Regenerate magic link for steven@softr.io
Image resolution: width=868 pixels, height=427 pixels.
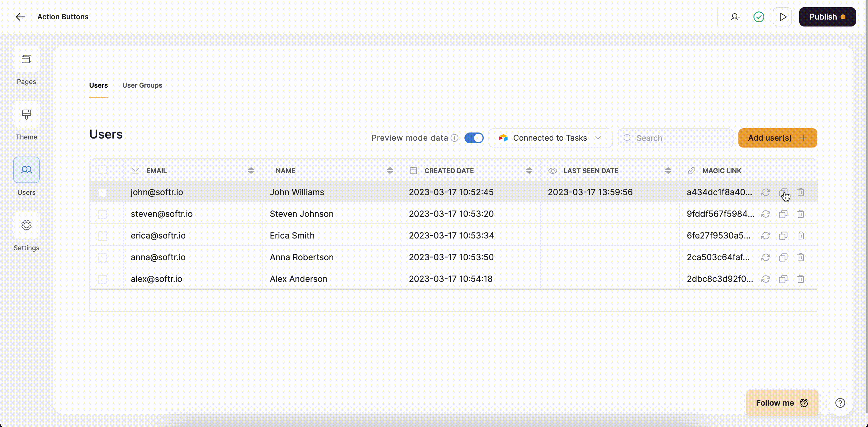tap(766, 214)
